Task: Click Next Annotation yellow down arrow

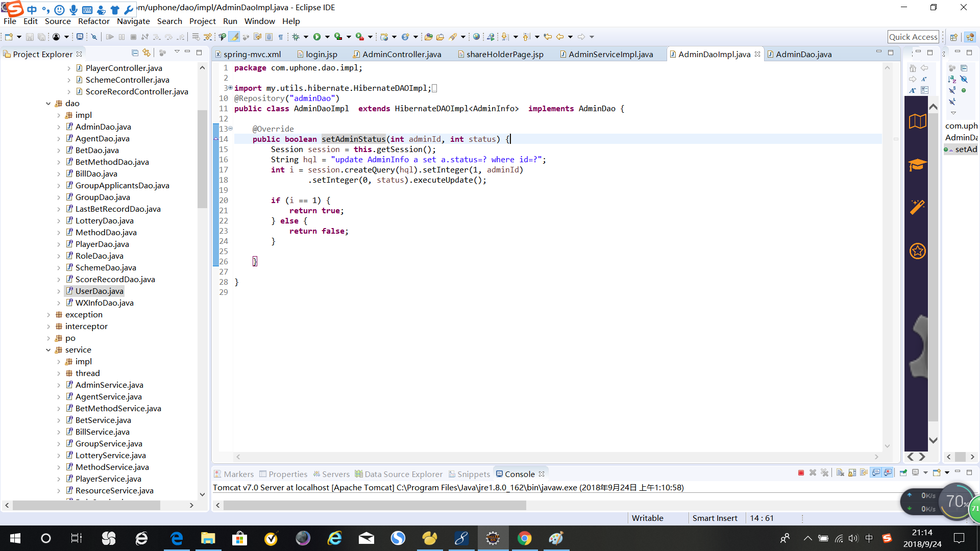Action: [x=505, y=37]
